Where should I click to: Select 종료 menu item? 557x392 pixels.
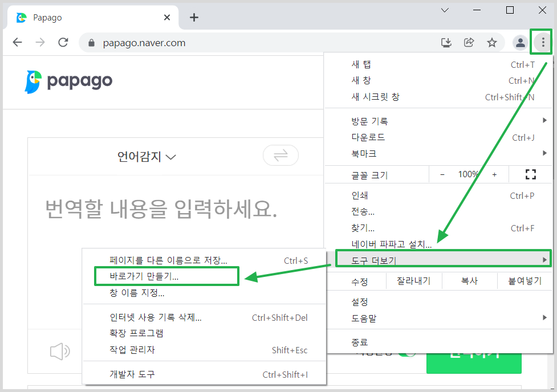(439, 342)
